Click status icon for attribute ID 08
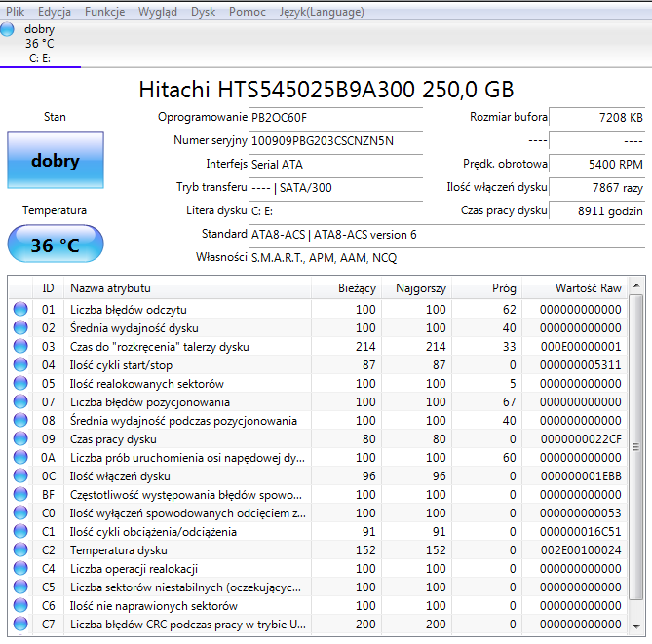 [x=20, y=420]
